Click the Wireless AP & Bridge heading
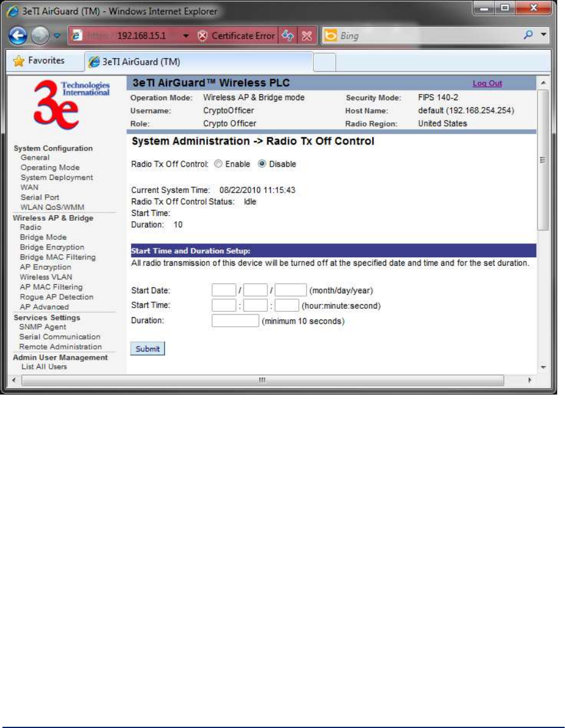 pyautogui.click(x=53, y=218)
